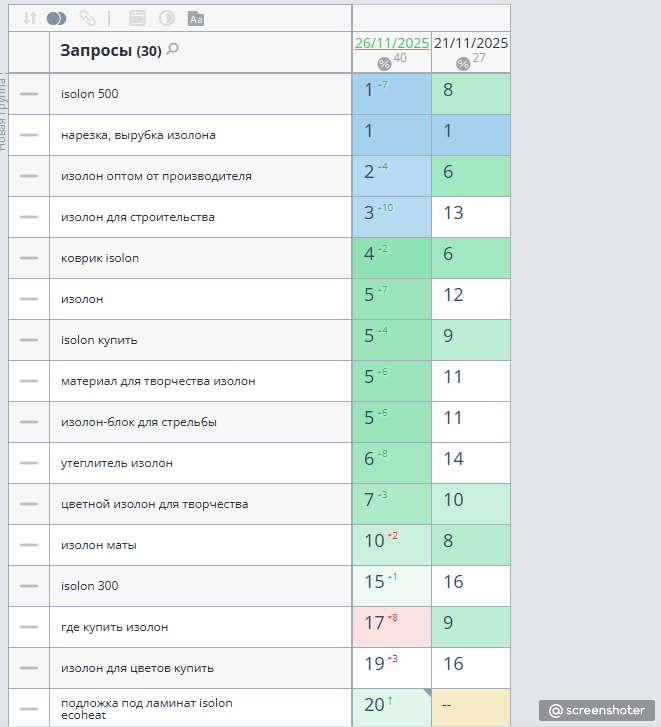Open the 26/11/2025 date link
This screenshot has width=661, height=727.
[392, 43]
